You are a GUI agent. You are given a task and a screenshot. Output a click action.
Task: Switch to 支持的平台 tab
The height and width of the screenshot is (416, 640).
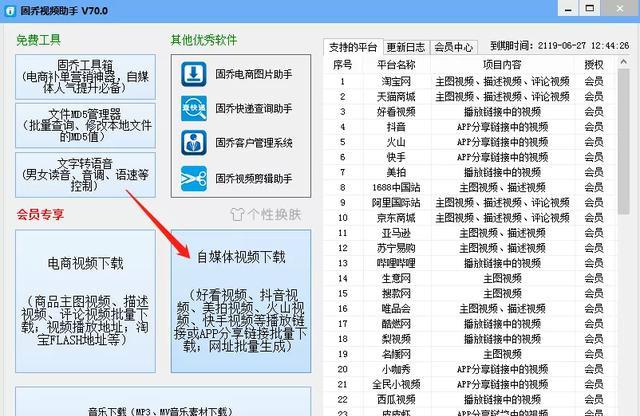(353, 47)
